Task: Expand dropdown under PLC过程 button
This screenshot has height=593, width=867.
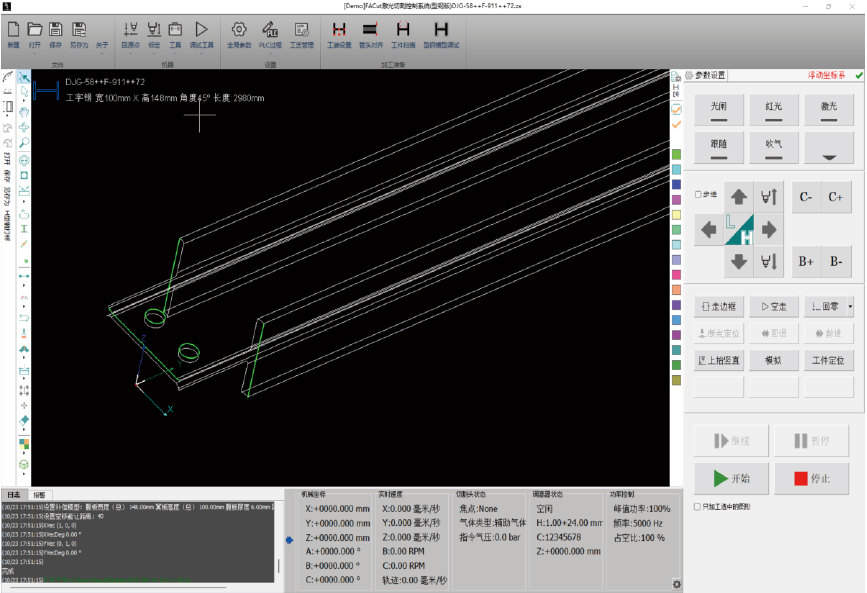Action: 270,54
